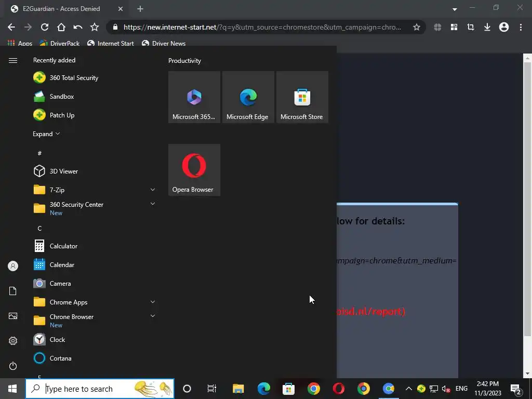
Task: Open the Microsoft 365 tile
Action: tap(194, 97)
